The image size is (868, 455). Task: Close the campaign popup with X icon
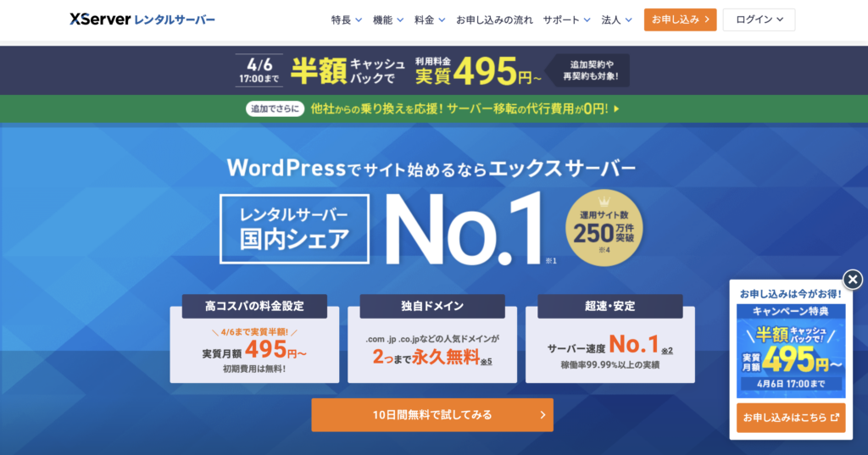point(853,280)
